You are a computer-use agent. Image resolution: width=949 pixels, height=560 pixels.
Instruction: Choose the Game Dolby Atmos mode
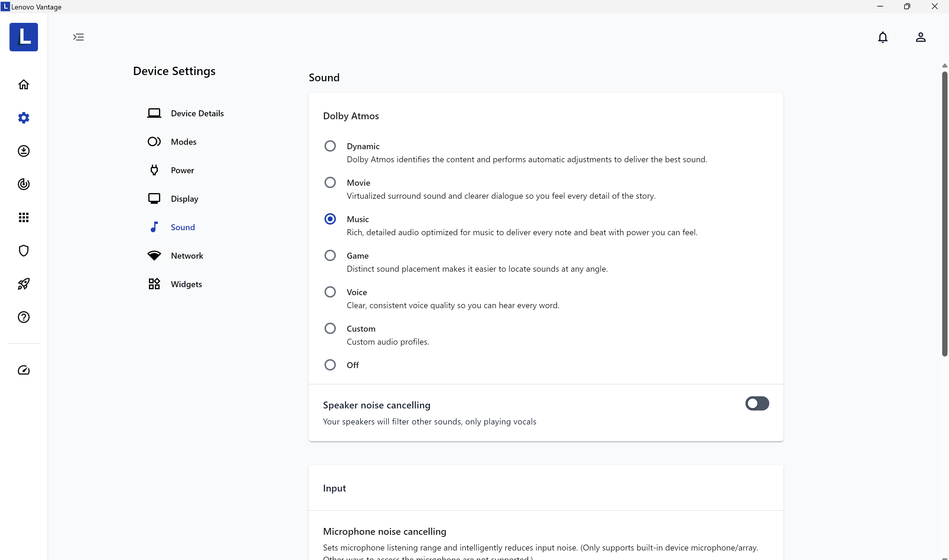point(330,255)
